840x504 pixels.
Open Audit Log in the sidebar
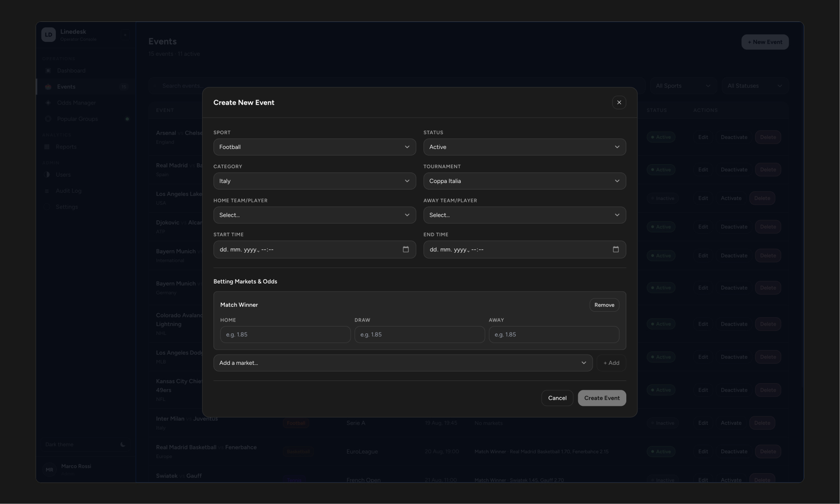tap(86, 190)
